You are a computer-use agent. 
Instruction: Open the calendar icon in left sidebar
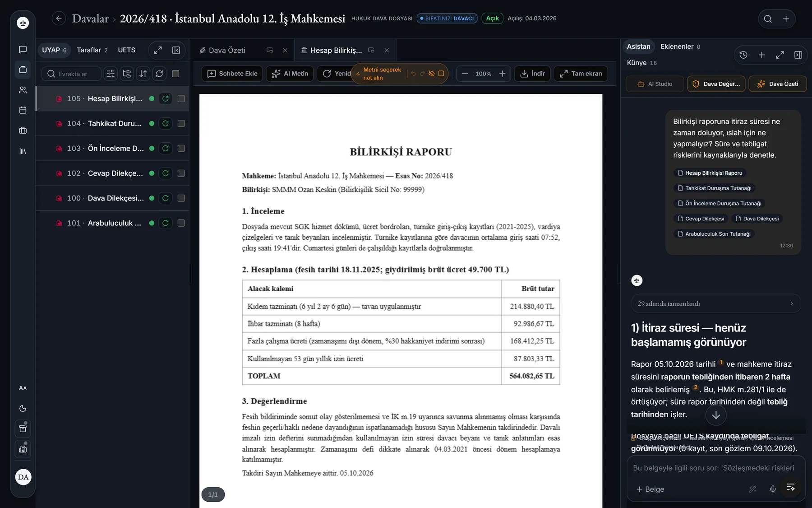pyautogui.click(x=23, y=110)
